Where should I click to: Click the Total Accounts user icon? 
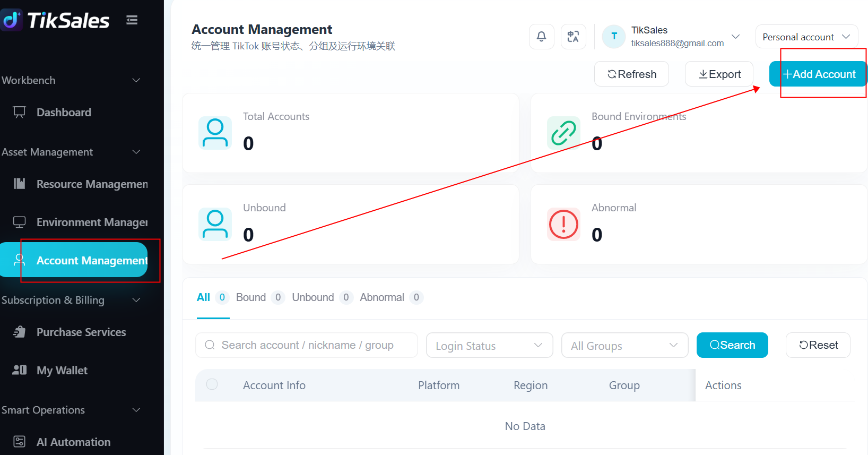point(215,133)
